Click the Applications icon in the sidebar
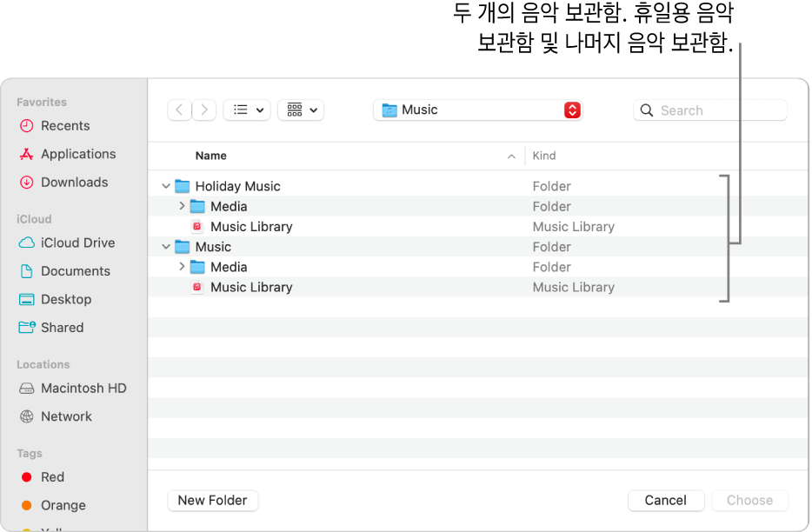 tap(26, 154)
